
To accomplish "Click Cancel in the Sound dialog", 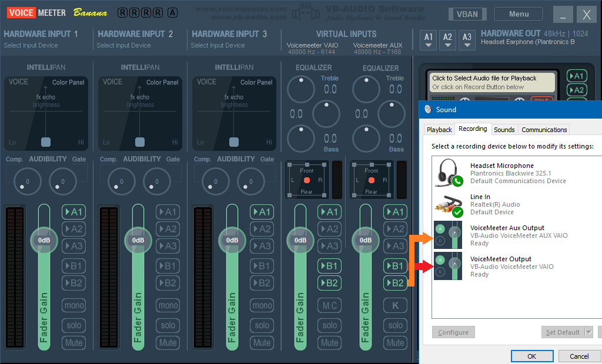I will point(579,356).
